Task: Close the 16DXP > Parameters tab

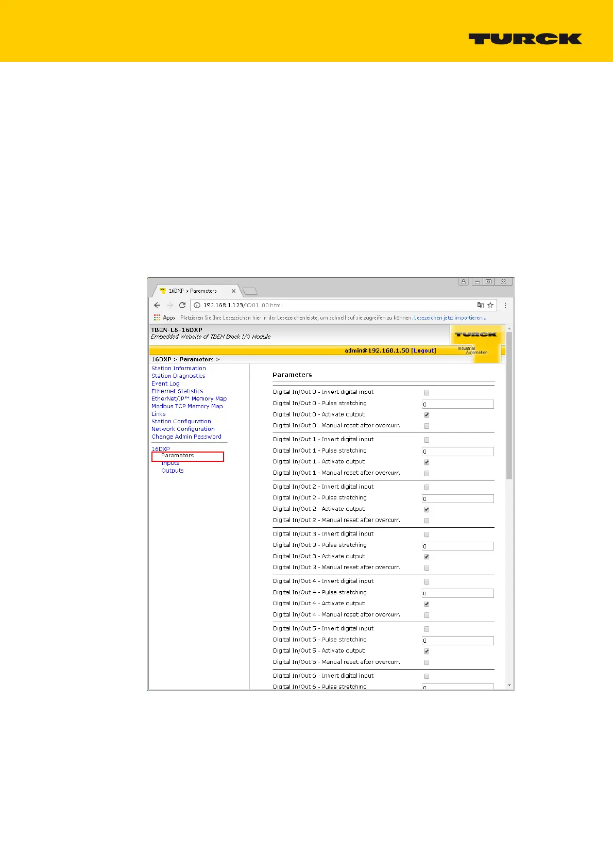Action: pyautogui.click(x=233, y=291)
